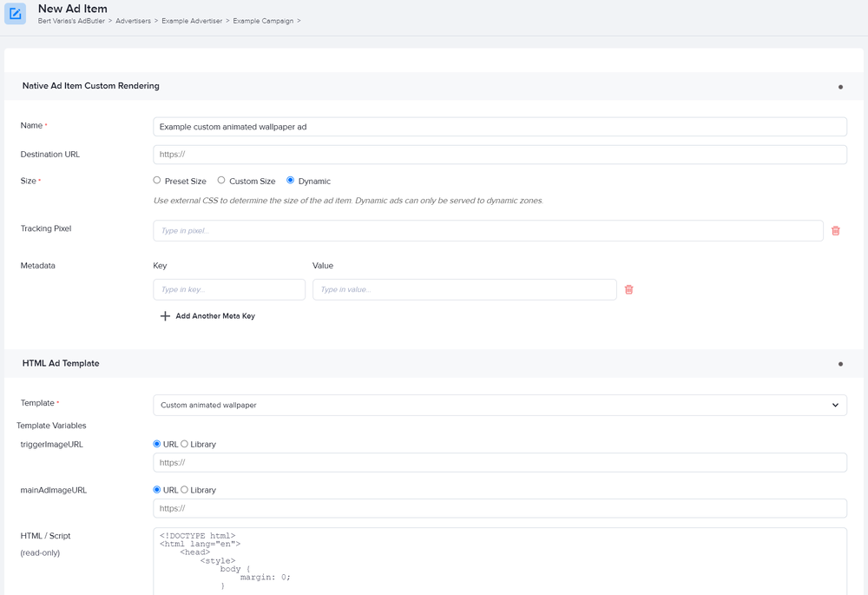868x595 pixels.
Task: Click the New Ad Item edit icon
Action: (15, 14)
